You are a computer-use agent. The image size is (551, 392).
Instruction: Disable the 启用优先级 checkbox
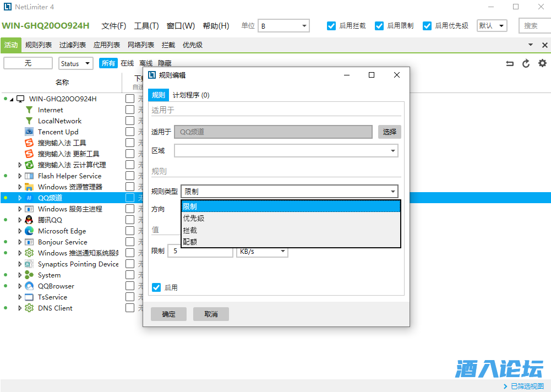427,26
